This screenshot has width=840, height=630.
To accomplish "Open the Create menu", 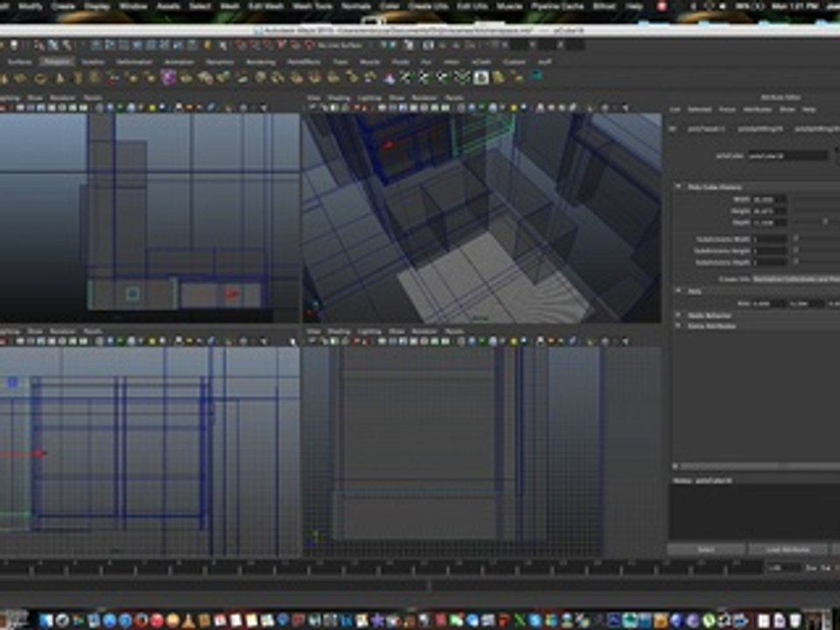I will (x=63, y=6).
